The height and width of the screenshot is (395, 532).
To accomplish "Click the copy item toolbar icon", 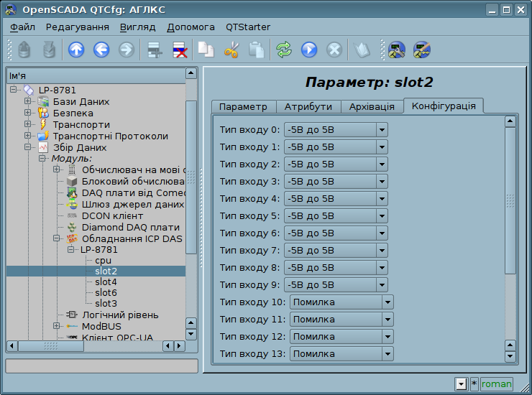I will (x=206, y=50).
